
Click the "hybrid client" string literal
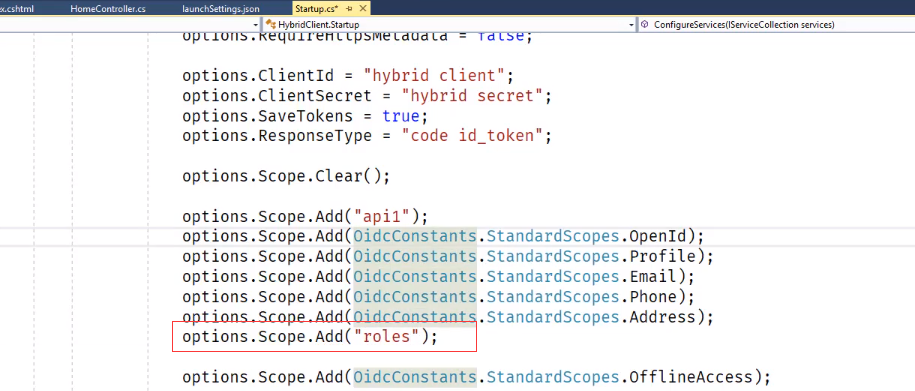pyautogui.click(x=433, y=75)
